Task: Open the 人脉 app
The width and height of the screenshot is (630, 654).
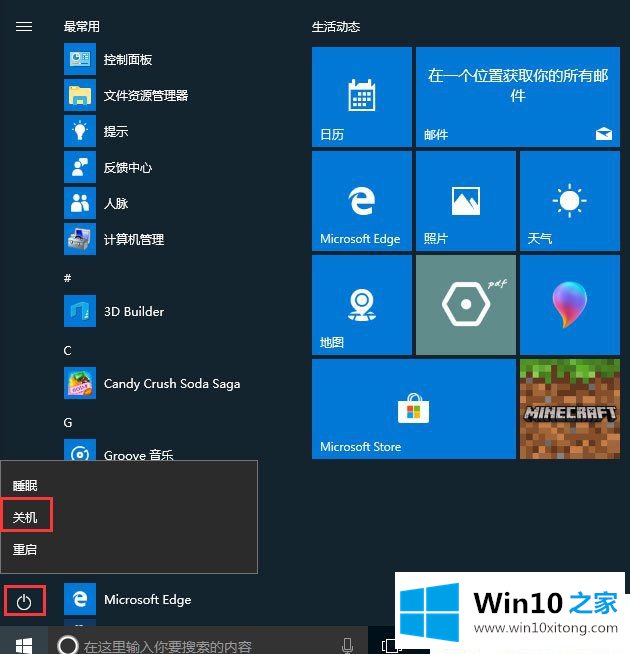Action: coord(116,204)
